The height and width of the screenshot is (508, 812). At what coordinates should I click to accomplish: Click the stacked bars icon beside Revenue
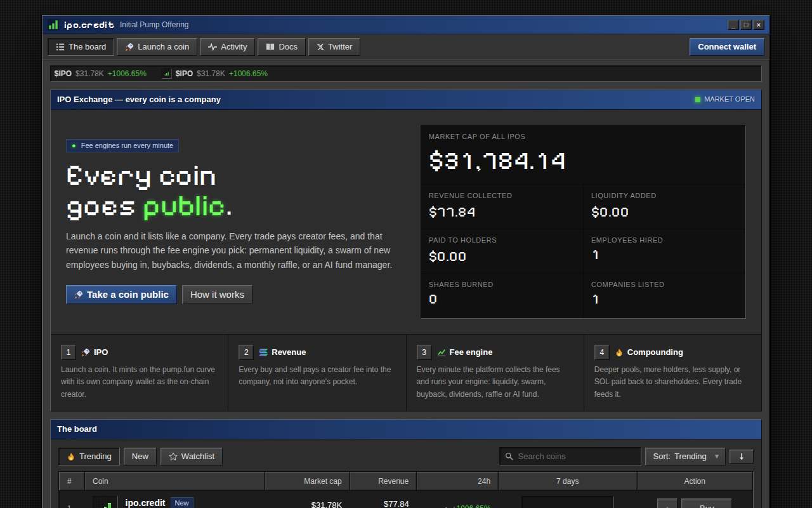[263, 352]
